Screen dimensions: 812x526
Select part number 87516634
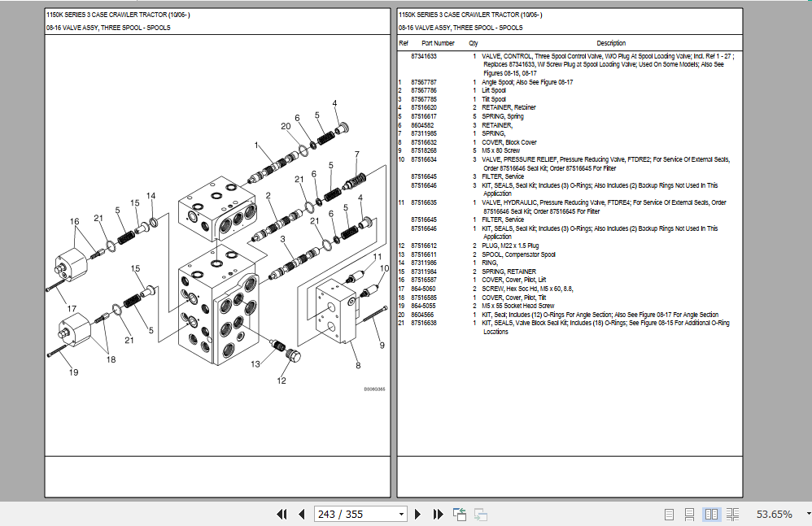tap(424, 159)
